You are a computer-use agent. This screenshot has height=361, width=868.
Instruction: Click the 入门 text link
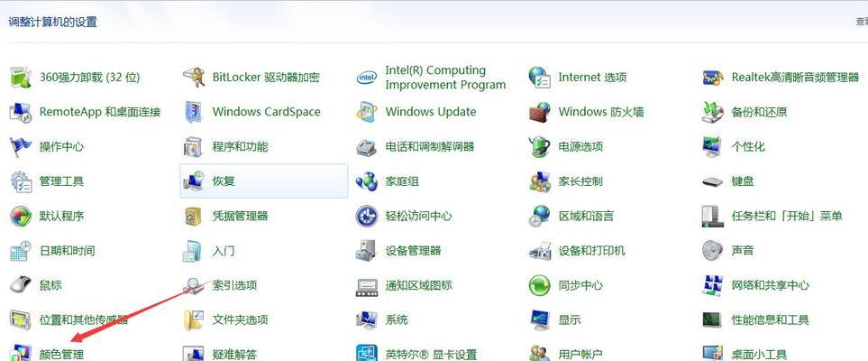click(224, 251)
